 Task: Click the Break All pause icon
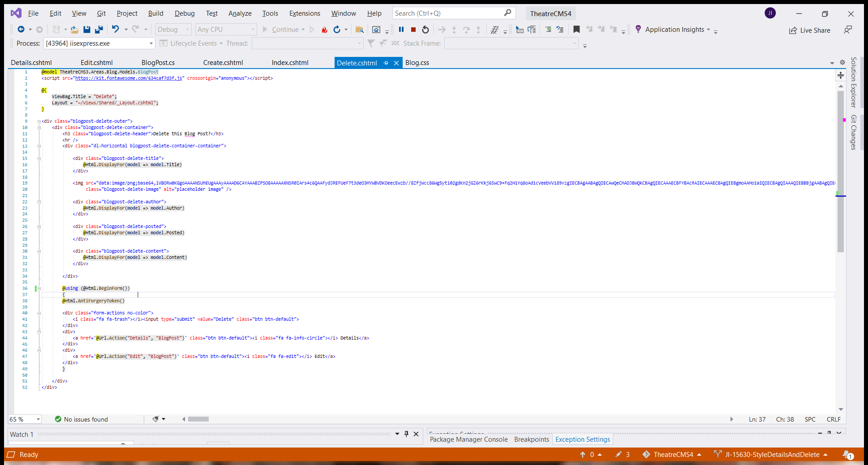coord(401,29)
